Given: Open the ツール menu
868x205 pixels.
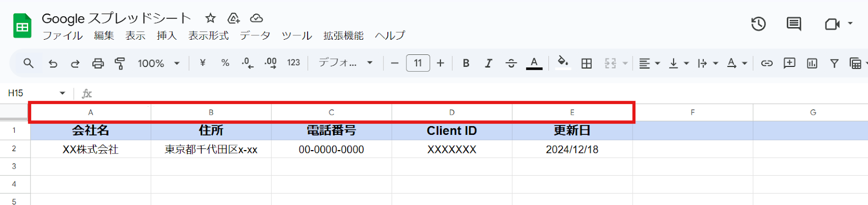Looking at the screenshot, I should (297, 36).
